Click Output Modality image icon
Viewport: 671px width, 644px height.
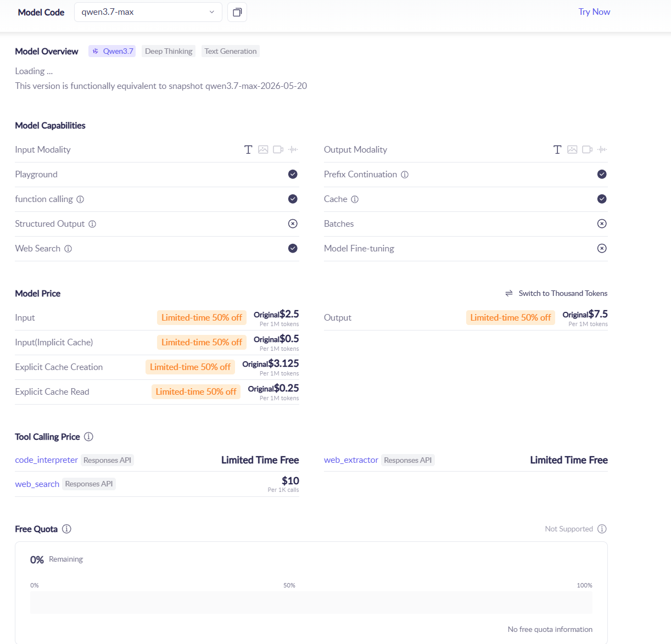pyautogui.click(x=572, y=149)
